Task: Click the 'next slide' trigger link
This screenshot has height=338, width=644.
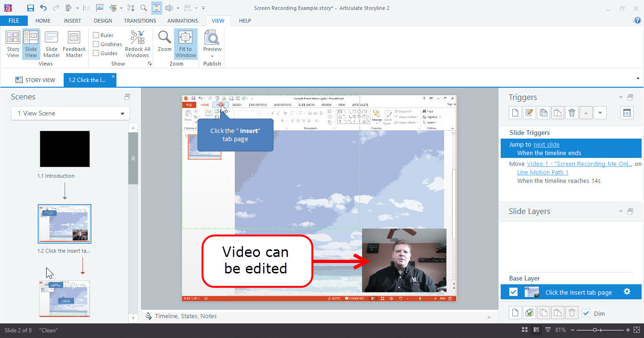Action: click(546, 145)
